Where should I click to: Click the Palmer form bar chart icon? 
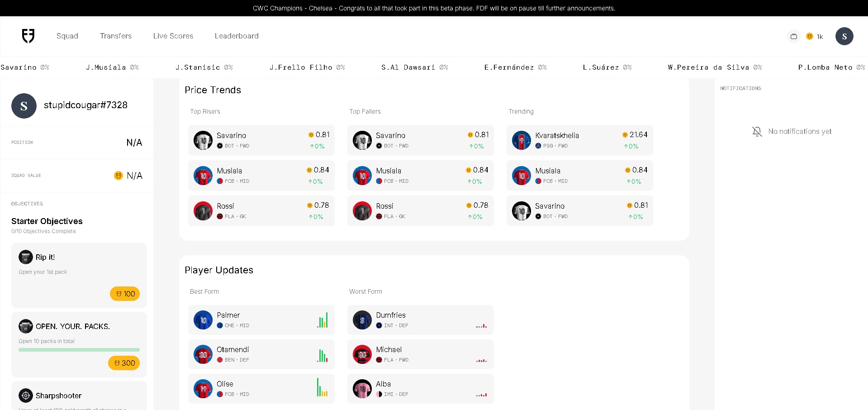coord(323,320)
